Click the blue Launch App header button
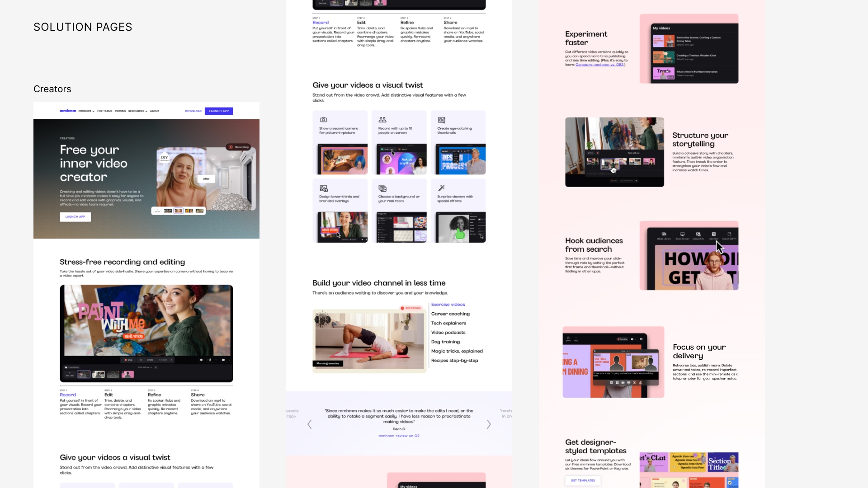 [x=219, y=111]
